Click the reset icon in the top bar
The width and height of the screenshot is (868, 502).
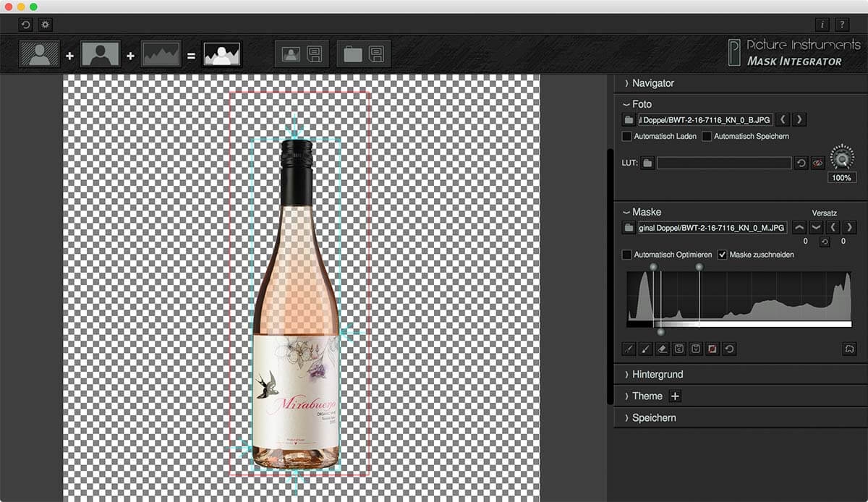click(25, 25)
